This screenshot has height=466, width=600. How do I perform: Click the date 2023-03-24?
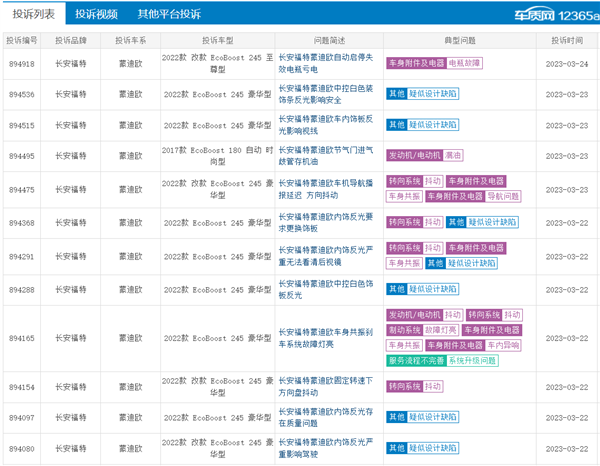pyautogui.click(x=567, y=64)
